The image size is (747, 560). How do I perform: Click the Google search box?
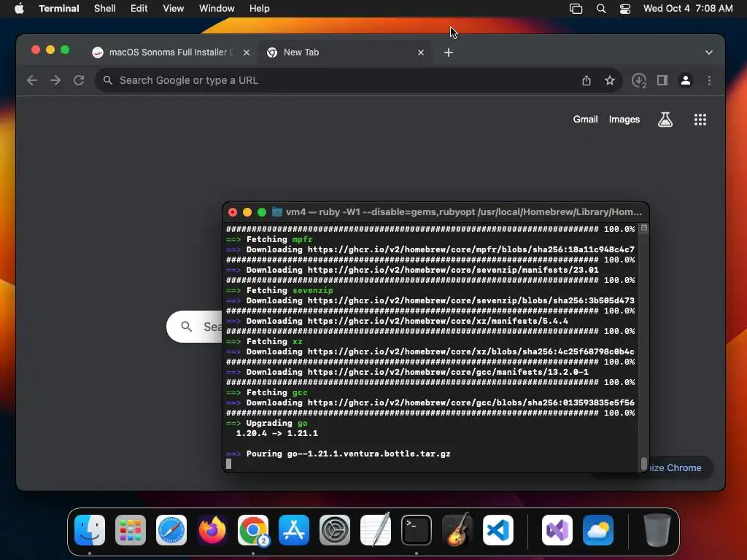pyautogui.click(x=196, y=327)
